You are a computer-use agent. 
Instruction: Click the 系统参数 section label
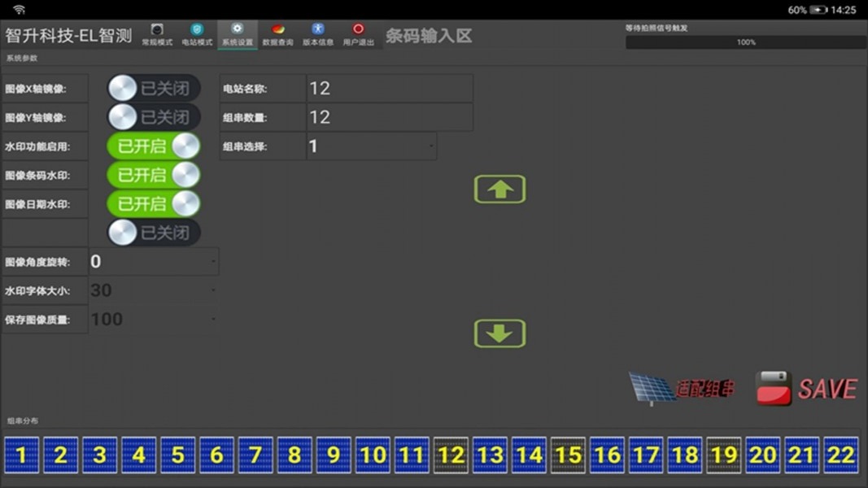coord(22,58)
